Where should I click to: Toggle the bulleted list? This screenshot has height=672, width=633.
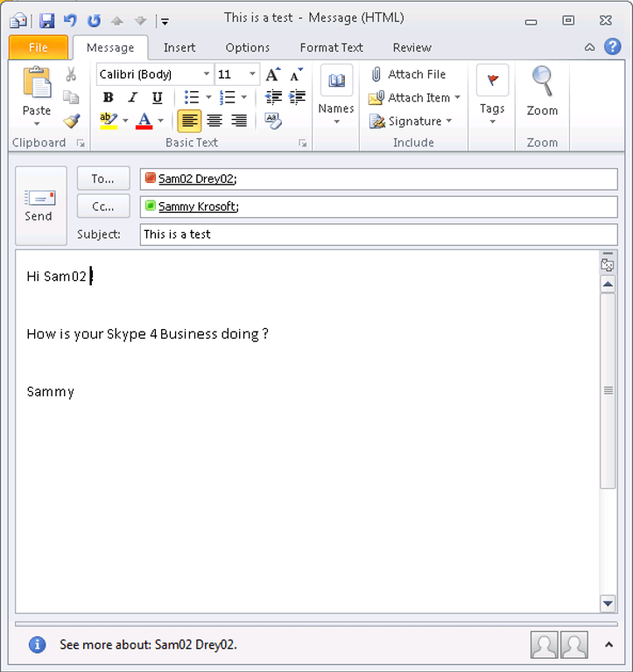coord(191,98)
